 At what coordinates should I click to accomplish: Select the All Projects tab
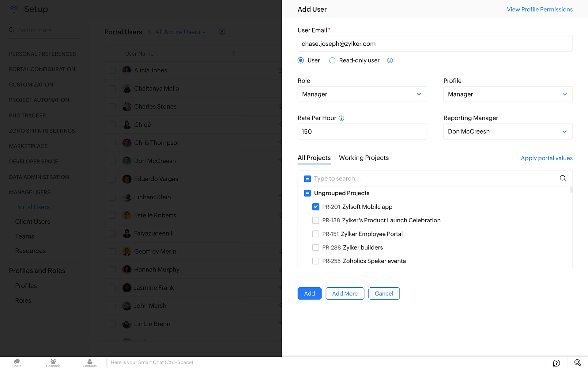(314, 158)
